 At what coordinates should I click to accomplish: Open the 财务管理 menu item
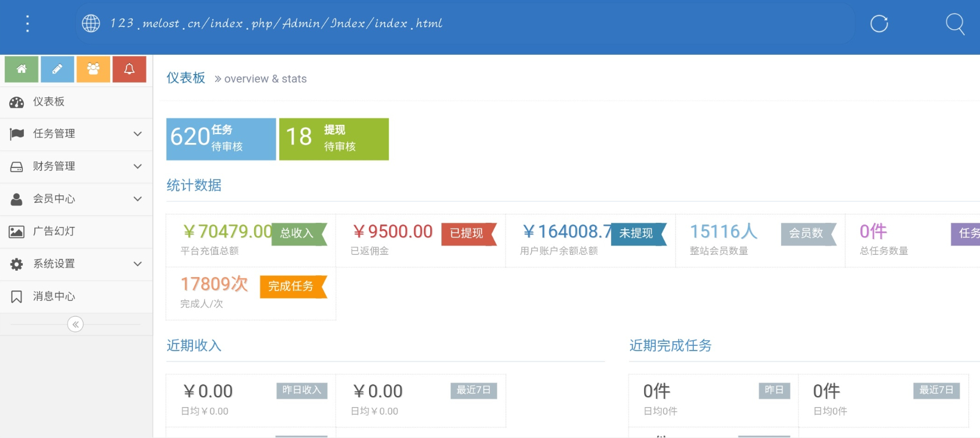[76, 167]
